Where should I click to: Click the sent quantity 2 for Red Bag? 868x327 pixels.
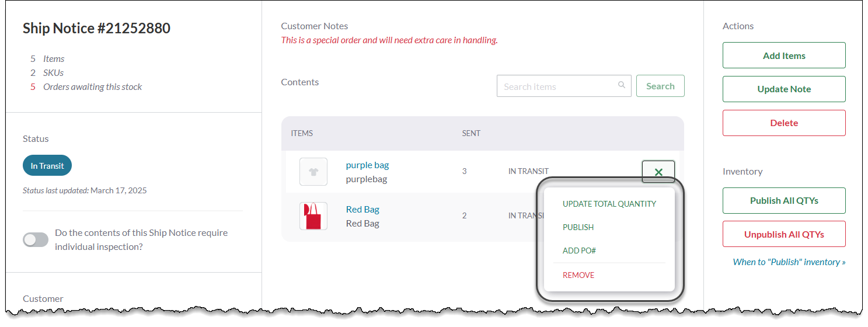click(464, 215)
